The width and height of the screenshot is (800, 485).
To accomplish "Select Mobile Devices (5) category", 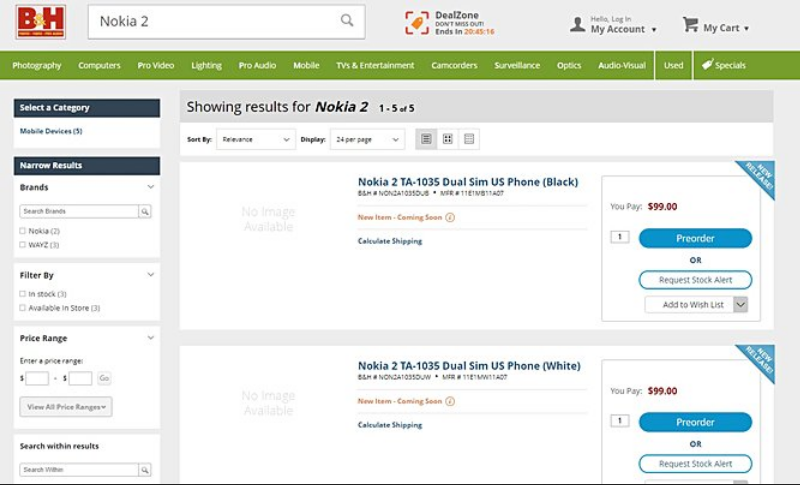I will [x=51, y=131].
